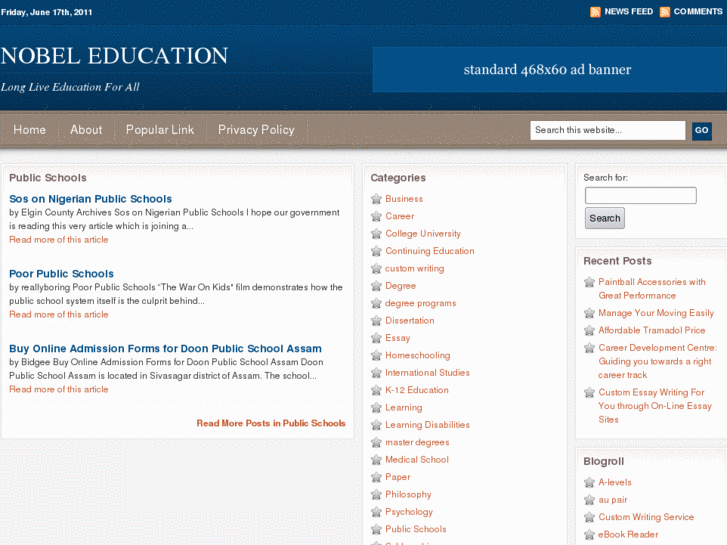Screen dimensions: 727x545
Task: Click the star icon beside International Studies
Action: (x=376, y=373)
